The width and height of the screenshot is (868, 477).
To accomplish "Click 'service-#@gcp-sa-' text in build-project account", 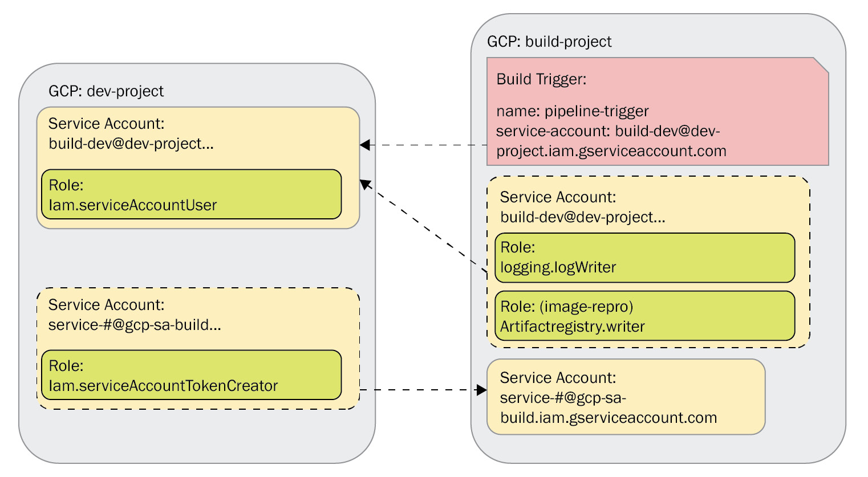I will 563,398.
